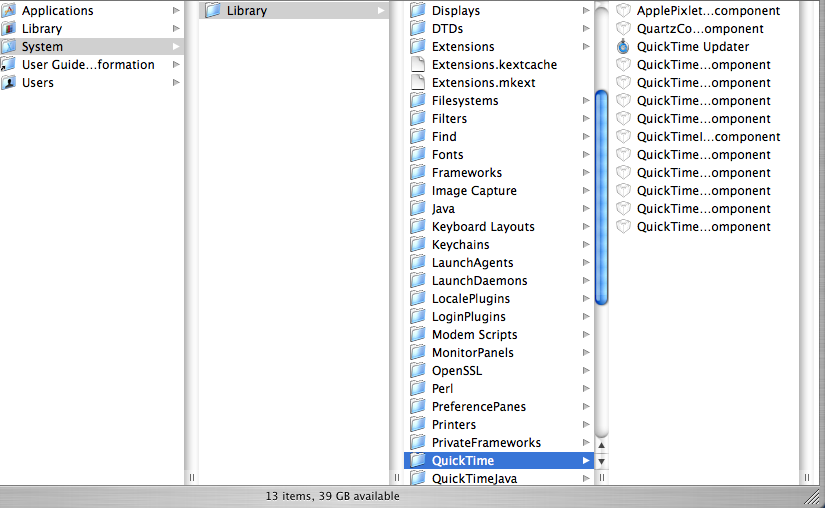Click the Filesystems folder icon
Screen dimensions: 825x508
(418, 100)
